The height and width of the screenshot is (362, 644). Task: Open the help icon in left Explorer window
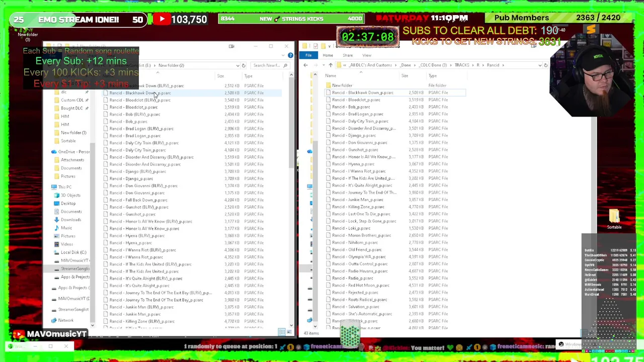coord(290,55)
